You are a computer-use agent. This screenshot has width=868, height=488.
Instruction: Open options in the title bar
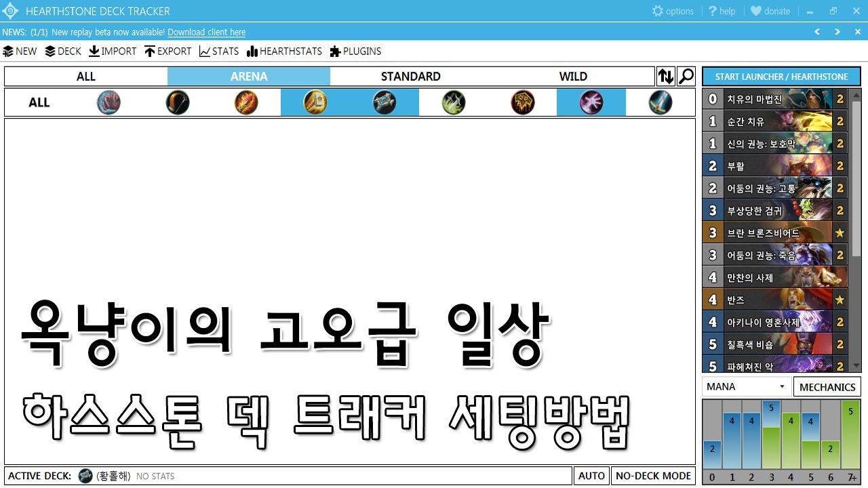click(x=673, y=11)
